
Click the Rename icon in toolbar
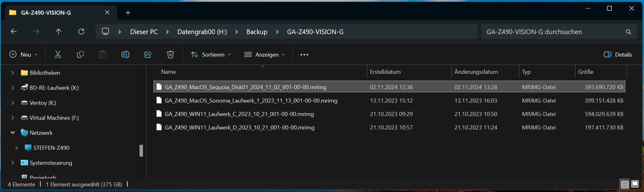coord(125,55)
